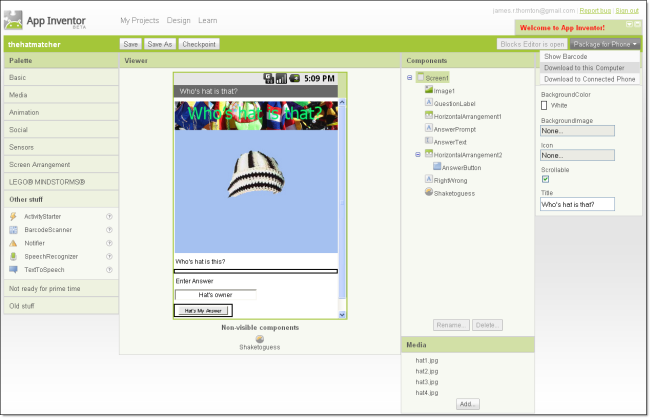Click the Checkpoint button
This screenshot has height=418, width=650.
(x=199, y=44)
